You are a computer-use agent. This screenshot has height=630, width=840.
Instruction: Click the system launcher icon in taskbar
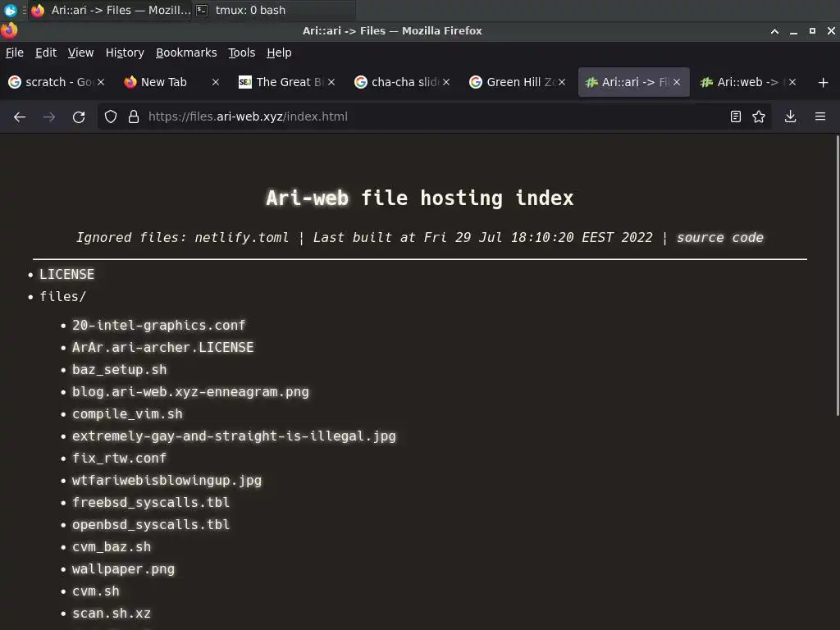[10, 10]
